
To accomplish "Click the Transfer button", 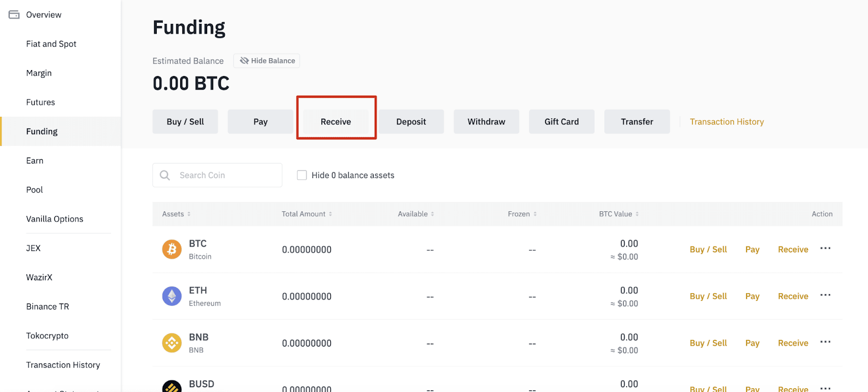I will 637,122.
